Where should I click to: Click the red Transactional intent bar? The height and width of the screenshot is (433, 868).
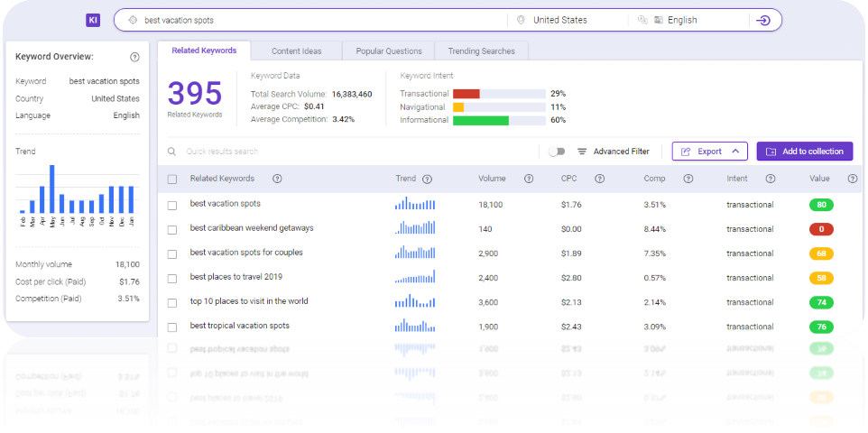pos(466,94)
